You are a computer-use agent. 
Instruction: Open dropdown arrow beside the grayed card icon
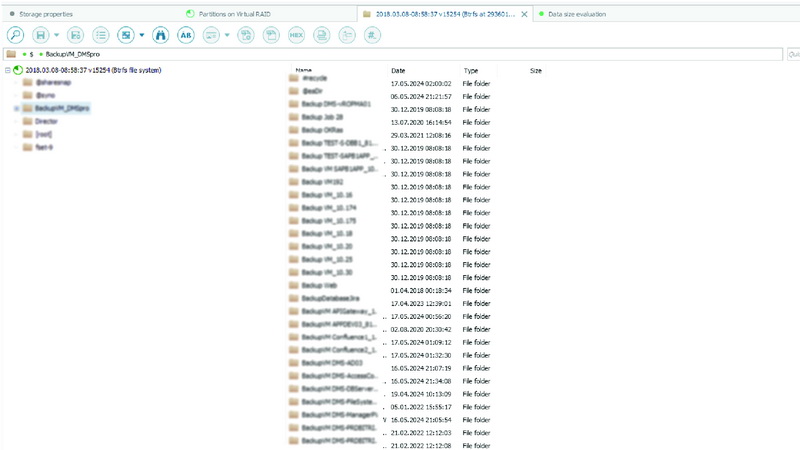pos(227,35)
